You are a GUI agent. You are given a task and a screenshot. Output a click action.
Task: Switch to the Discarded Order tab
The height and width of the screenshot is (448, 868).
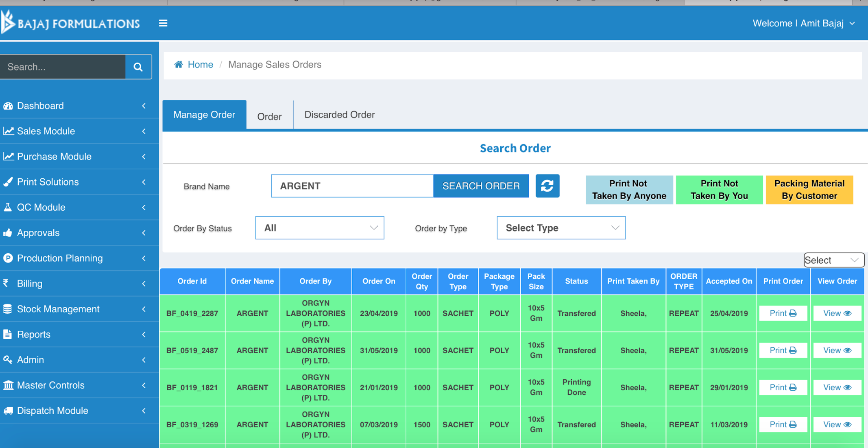tap(339, 115)
